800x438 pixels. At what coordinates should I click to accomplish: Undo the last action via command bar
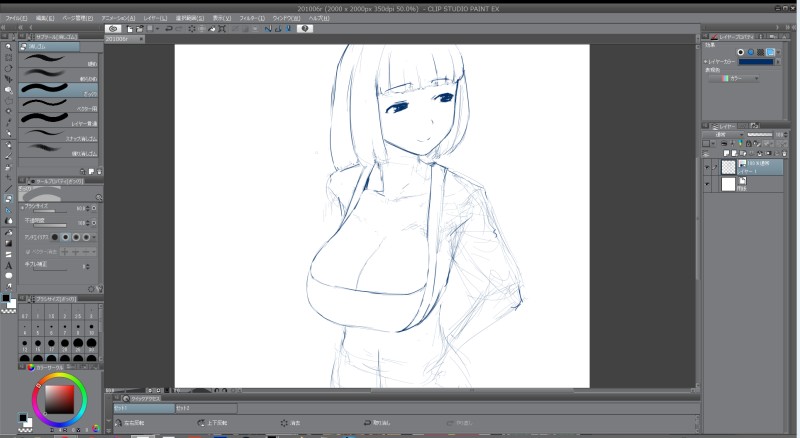click(x=169, y=29)
